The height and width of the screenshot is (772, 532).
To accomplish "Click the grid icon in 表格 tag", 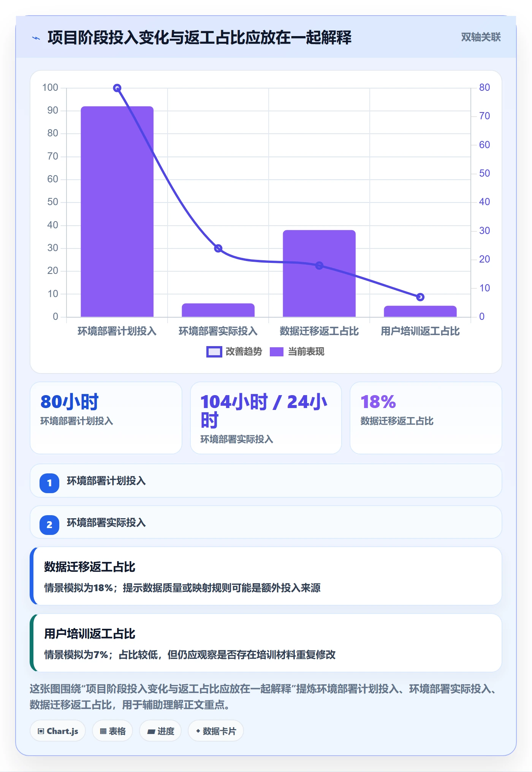I will click(103, 731).
